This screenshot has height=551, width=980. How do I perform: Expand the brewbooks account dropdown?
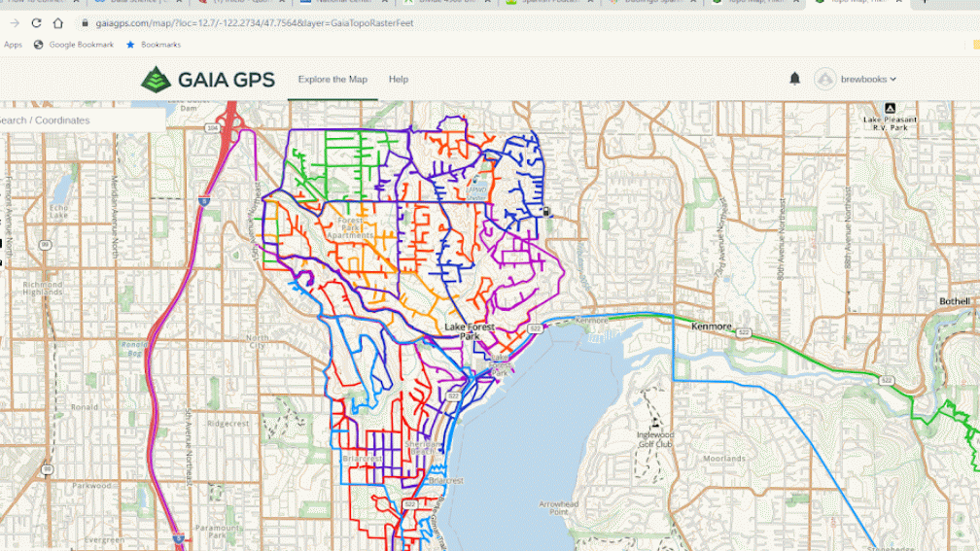click(x=892, y=80)
